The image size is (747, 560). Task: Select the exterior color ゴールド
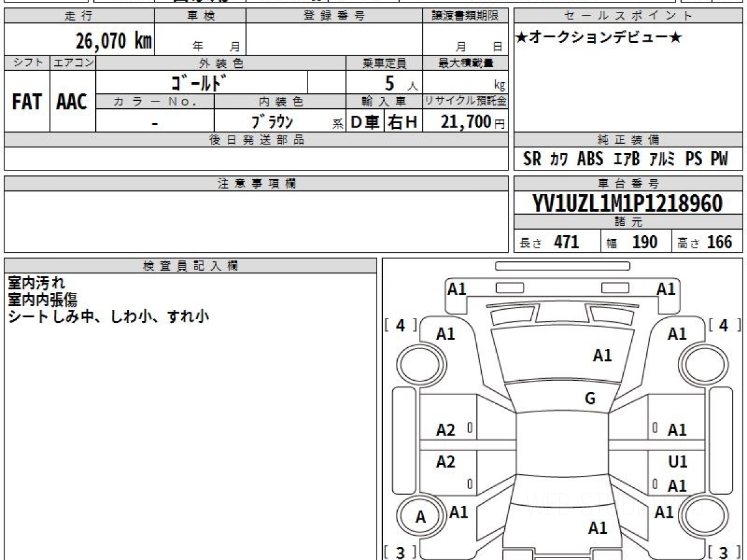(197, 82)
